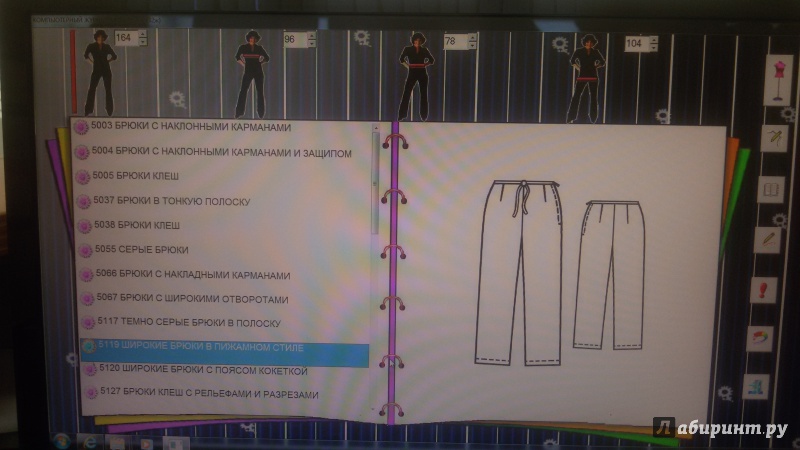Open the color palette icon

760,339
